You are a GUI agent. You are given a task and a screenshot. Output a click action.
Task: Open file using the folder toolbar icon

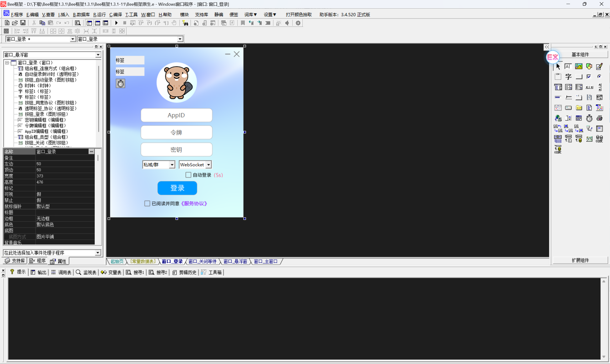pos(15,23)
